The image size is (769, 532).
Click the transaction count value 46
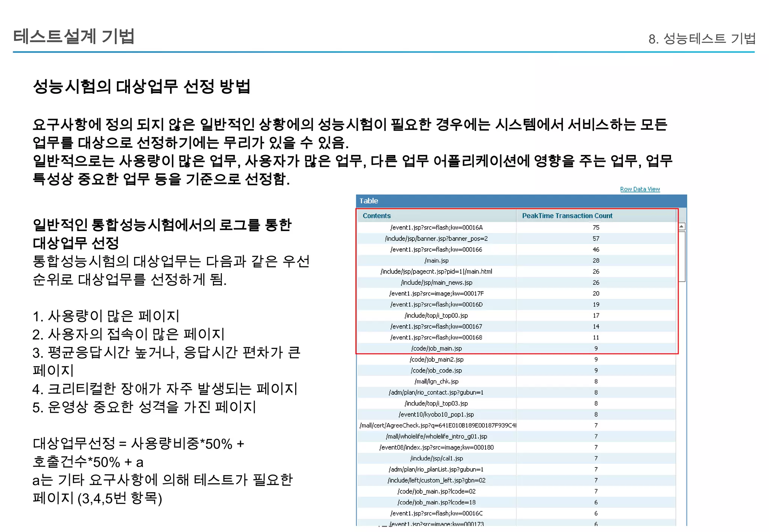[x=596, y=249]
